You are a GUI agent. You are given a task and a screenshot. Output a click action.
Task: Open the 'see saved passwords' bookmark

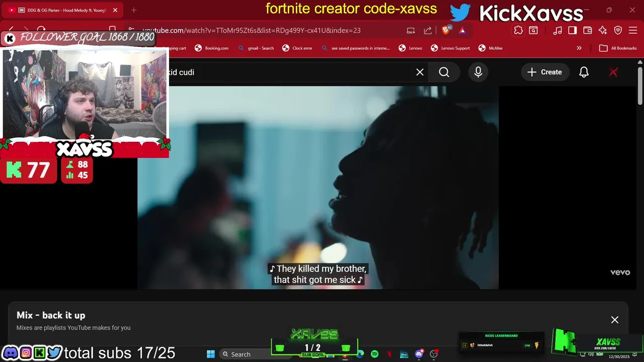click(x=355, y=48)
